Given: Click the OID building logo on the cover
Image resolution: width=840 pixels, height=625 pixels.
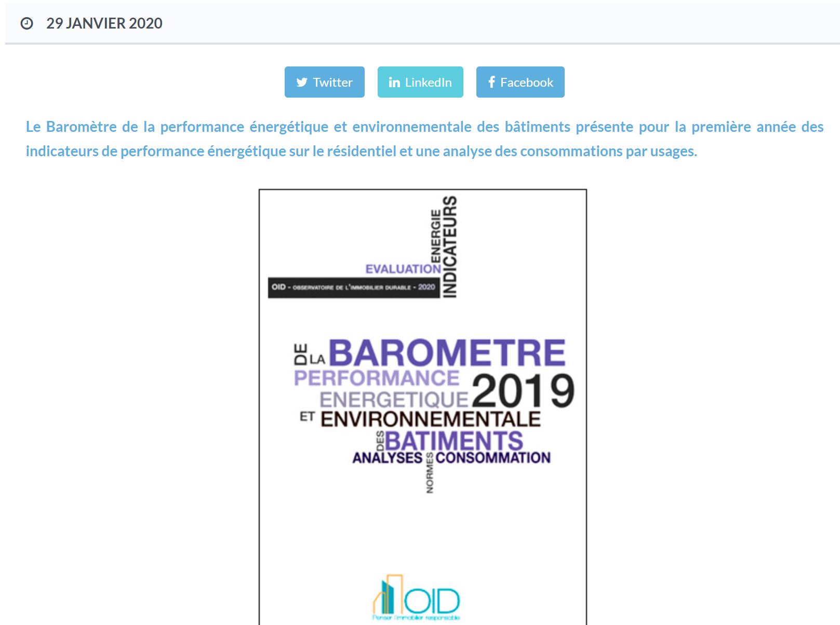Looking at the screenshot, I should pos(417,599).
